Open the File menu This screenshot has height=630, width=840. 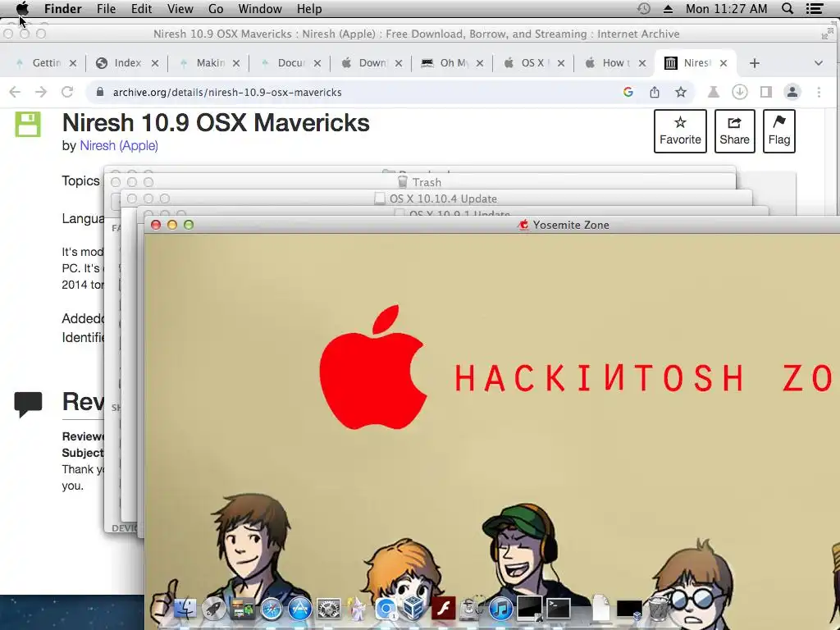[x=106, y=8]
